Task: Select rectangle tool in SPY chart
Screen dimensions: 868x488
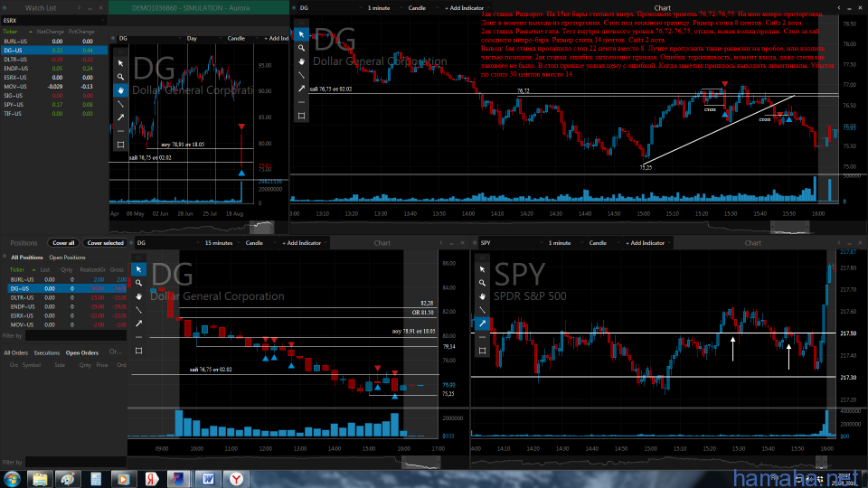Action: pyautogui.click(x=482, y=351)
